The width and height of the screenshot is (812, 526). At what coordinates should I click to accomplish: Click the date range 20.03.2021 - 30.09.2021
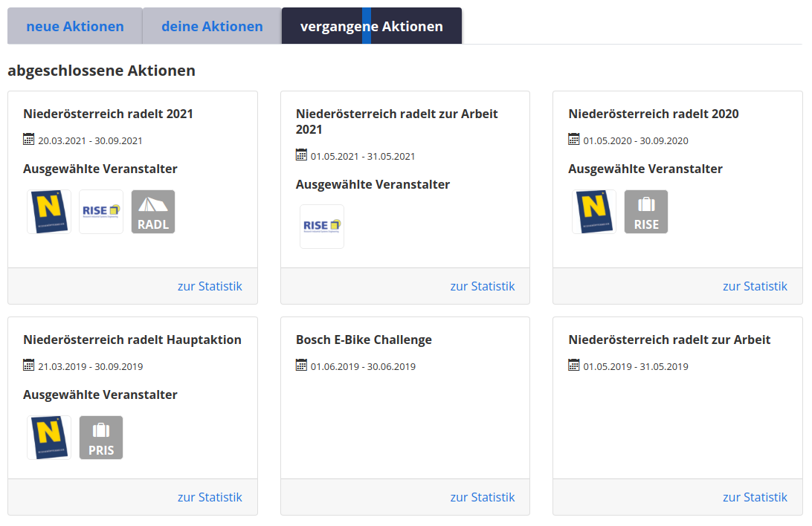coord(90,140)
